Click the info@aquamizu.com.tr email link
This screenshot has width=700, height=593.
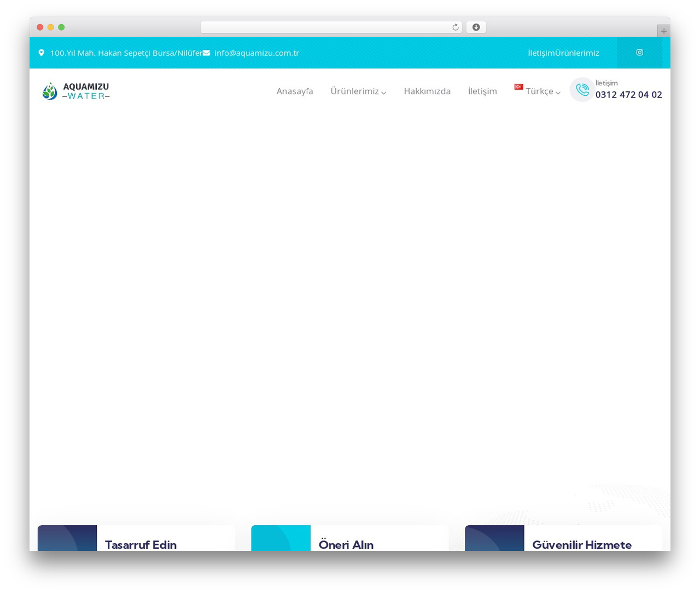[x=256, y=53]
